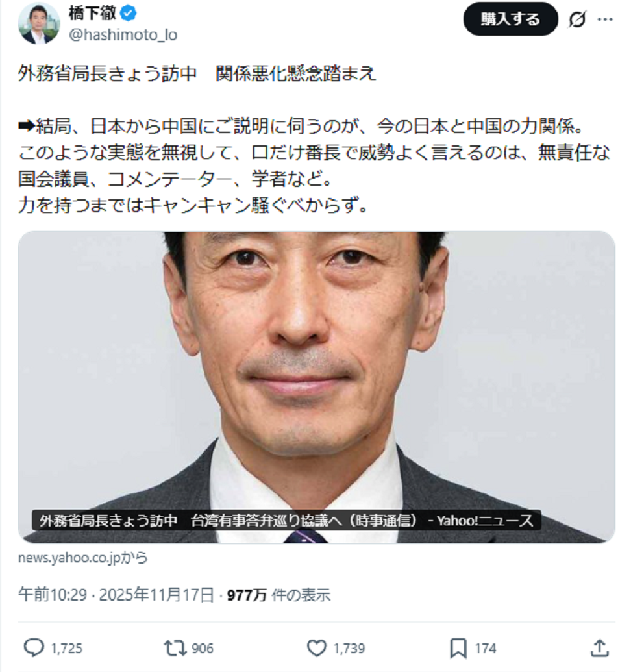Viewport: 631px width, 672px height.
Task: Open the share menu icon
Action: pos(600,648)
